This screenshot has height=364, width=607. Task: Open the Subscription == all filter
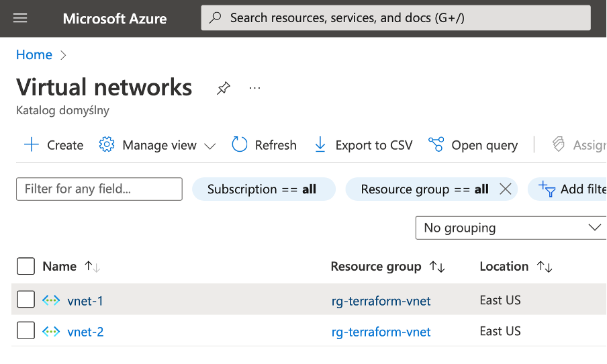(264, 189)
